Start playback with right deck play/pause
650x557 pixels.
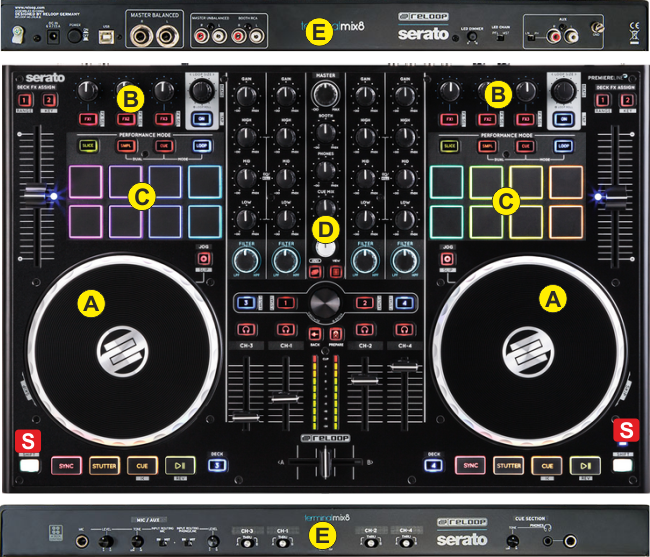[585, 465]
